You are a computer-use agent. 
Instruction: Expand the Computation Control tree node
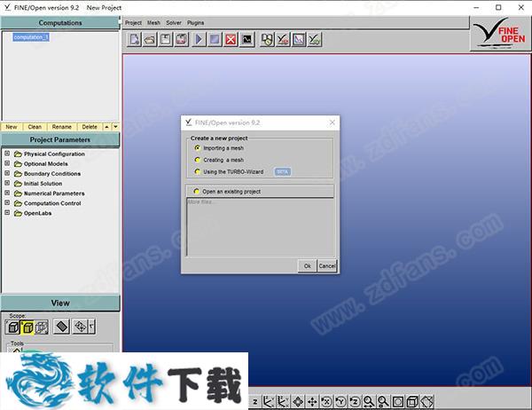point(7,203)
